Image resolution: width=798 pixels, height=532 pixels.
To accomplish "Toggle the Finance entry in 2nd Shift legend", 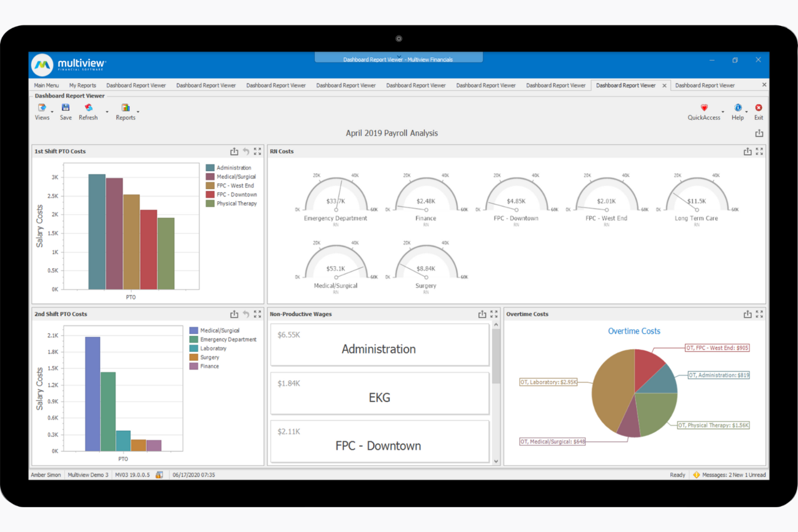I will (209, 366).
